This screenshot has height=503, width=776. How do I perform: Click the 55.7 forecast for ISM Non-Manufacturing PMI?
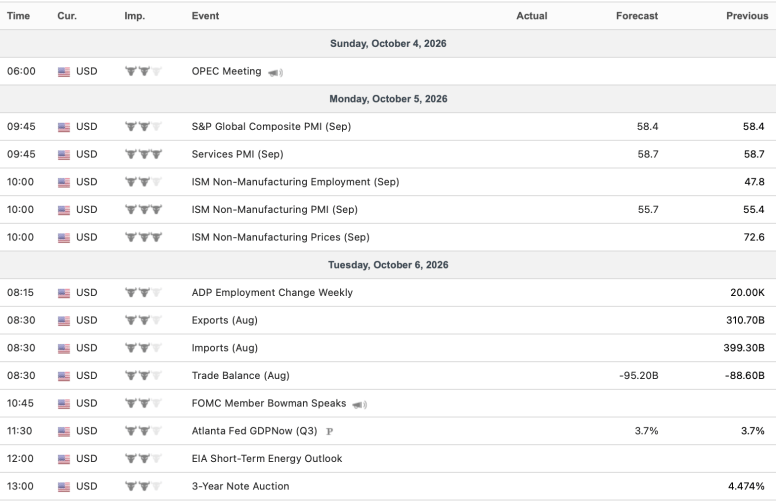648,210
